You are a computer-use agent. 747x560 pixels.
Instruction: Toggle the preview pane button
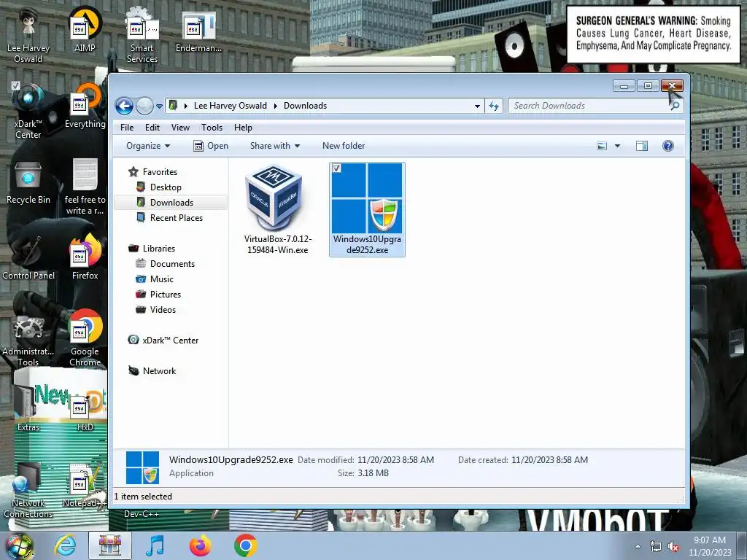pos(642,146)
